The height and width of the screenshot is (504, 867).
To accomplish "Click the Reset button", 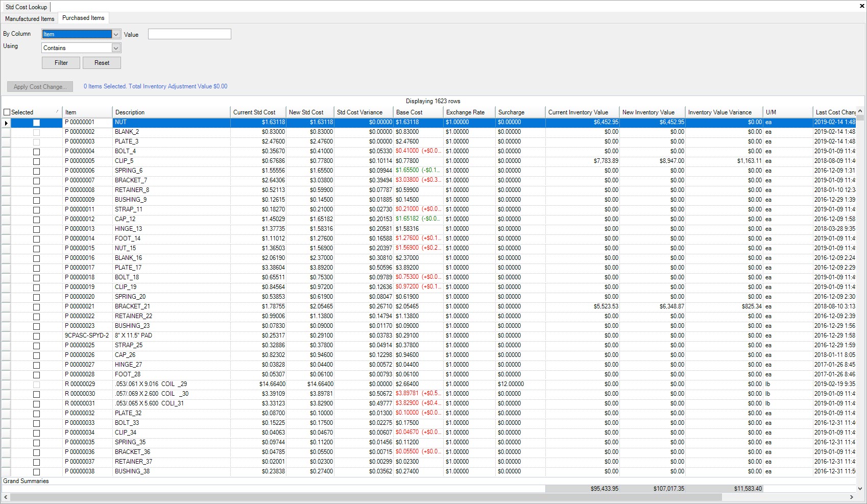I will tap(102, 63).
